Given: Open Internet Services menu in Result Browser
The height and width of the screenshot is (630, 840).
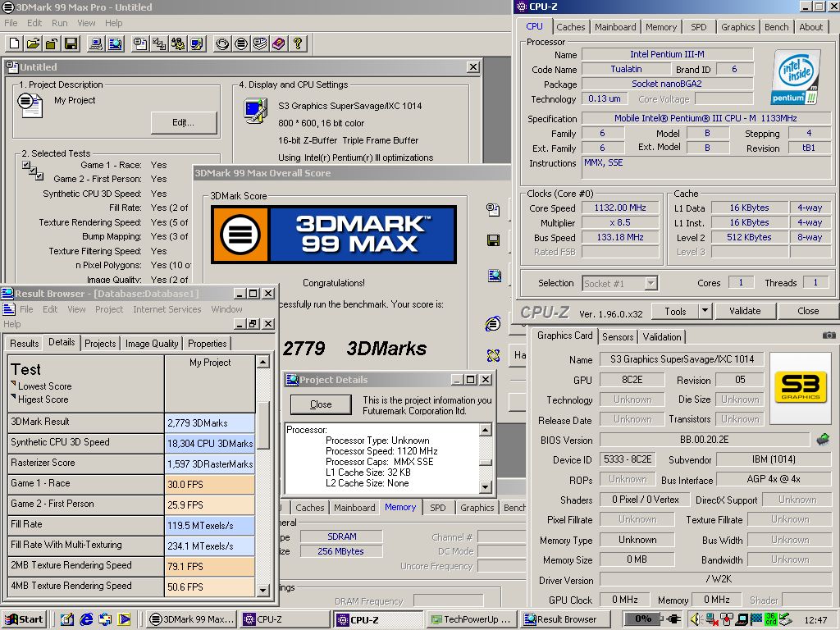Looking at the screenshot, I should (x=167, y=309).
